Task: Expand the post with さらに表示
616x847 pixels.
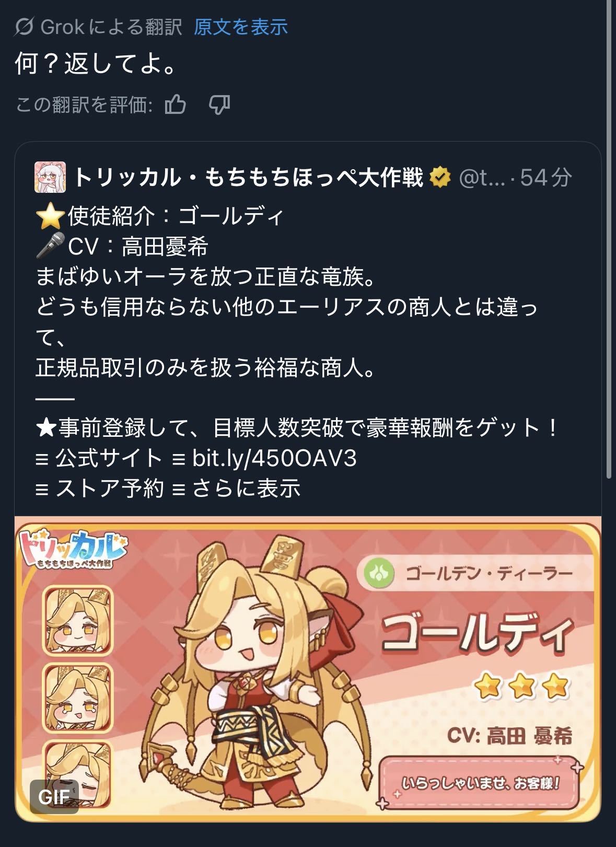Action: coord(247,489)
